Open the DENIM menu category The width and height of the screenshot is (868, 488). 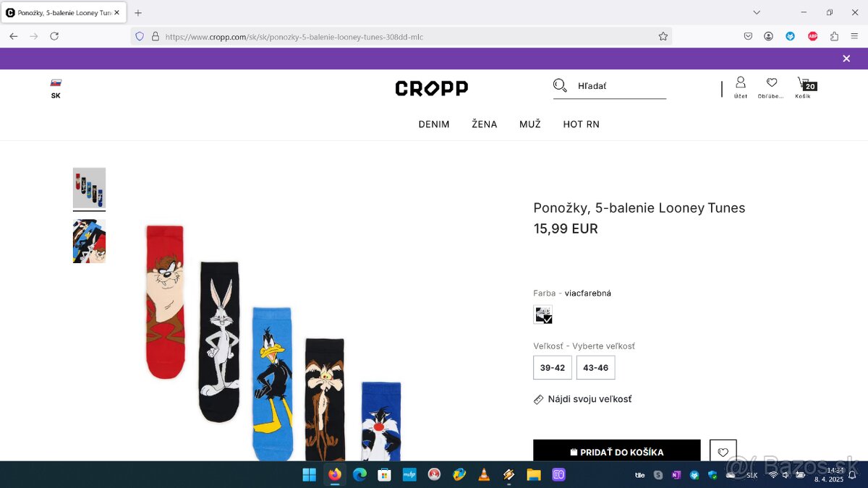point(434,124)
